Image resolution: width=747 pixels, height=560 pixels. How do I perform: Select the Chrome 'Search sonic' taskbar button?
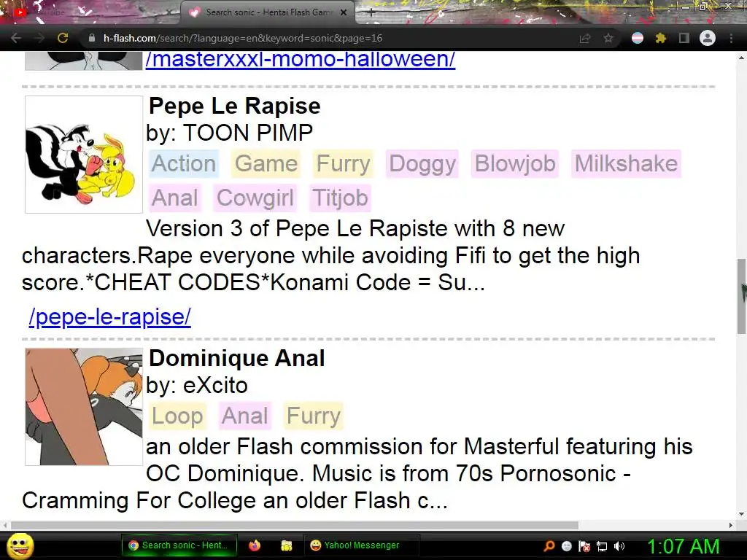tap(179, 545)
